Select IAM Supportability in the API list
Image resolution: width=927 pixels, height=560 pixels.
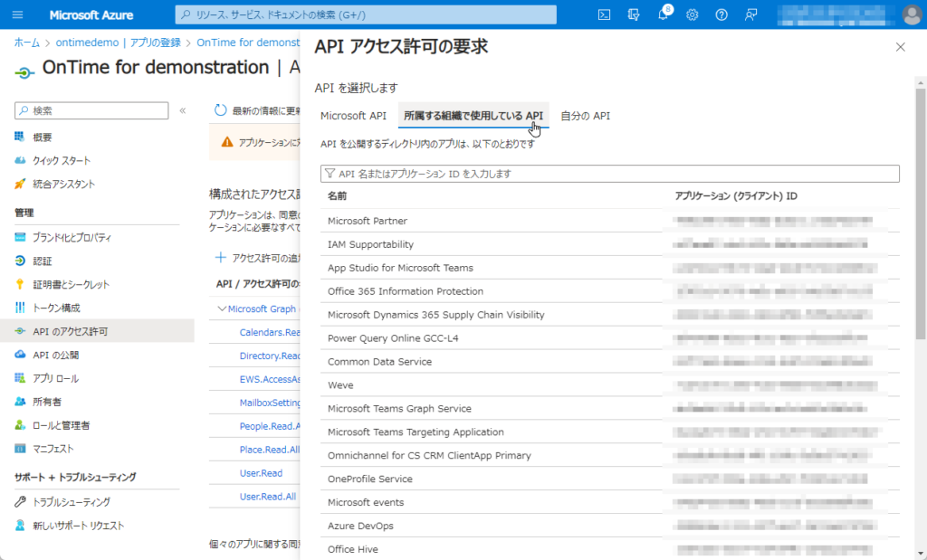pos(610,244)
